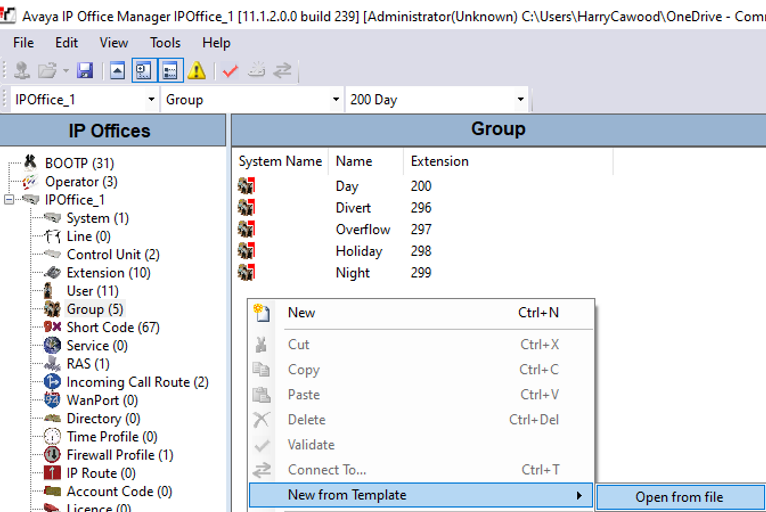
Task: Click the group icon for Overflow row
Action: pos(246,229)
